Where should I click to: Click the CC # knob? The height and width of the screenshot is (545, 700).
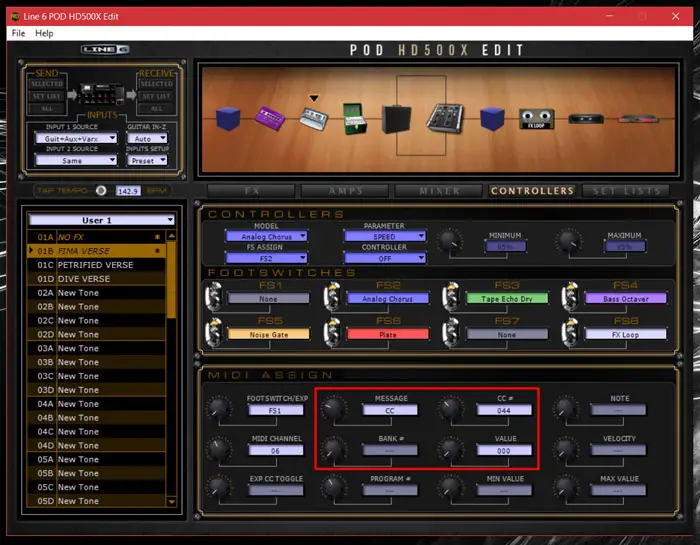(x=450, y=408)
